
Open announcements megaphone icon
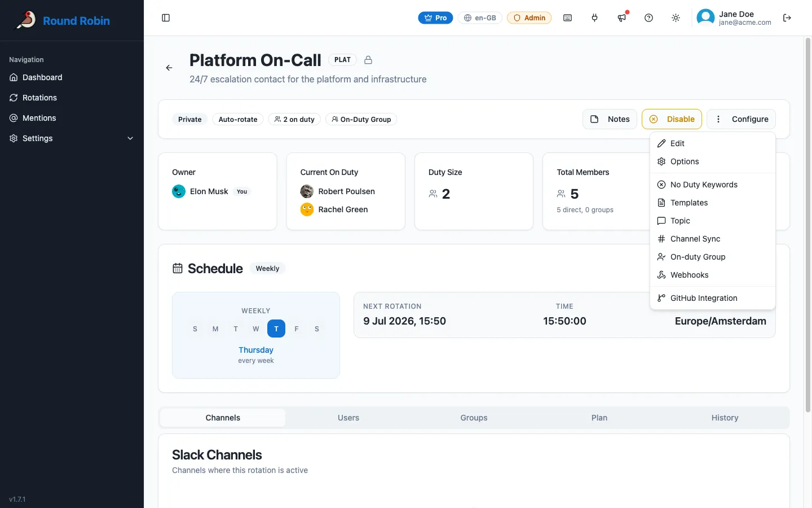(622, 18)
